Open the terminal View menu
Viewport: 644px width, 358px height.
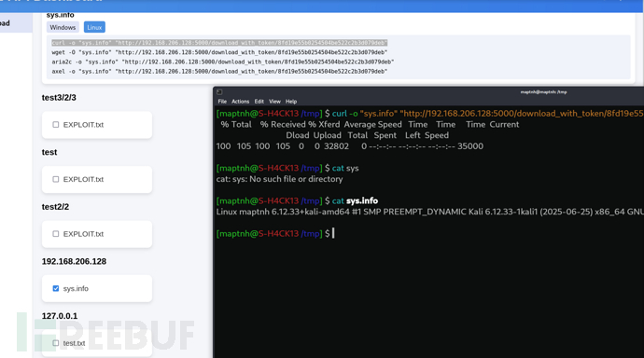tap(274, 102)
